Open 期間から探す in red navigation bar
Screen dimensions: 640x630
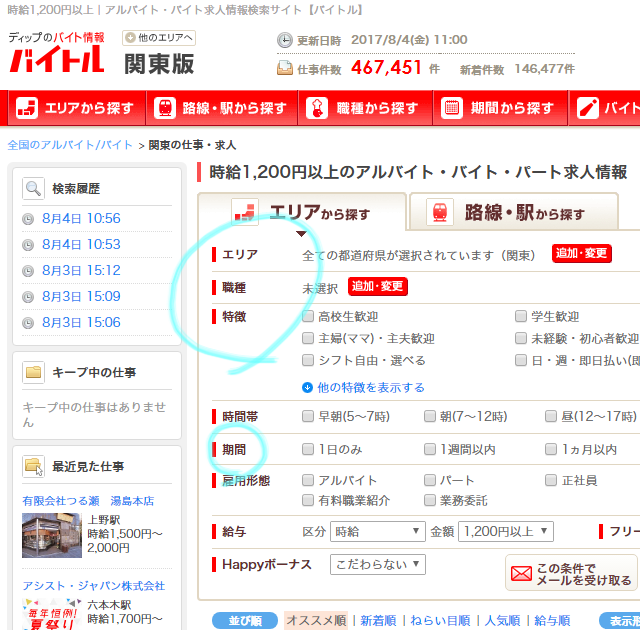click(500, 108)
